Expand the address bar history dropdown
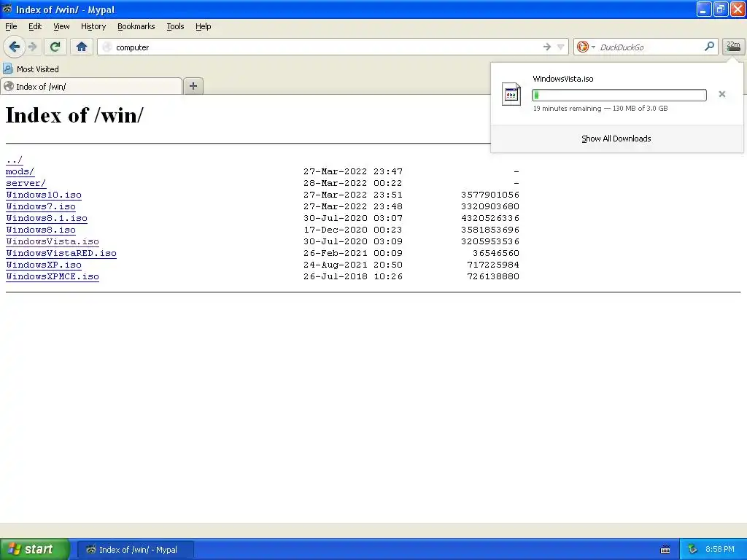 (x=561, y=47)
